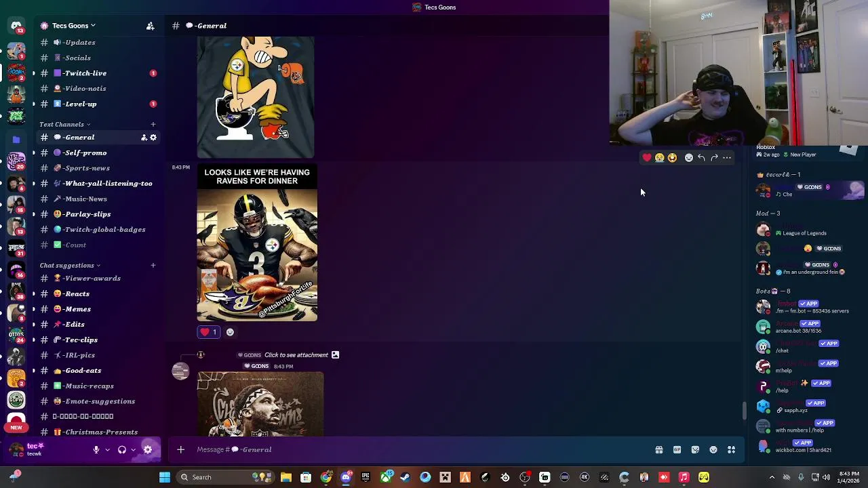Open user settings gear near tec username
Screen dimensions: 868x488
coord(148,449)
